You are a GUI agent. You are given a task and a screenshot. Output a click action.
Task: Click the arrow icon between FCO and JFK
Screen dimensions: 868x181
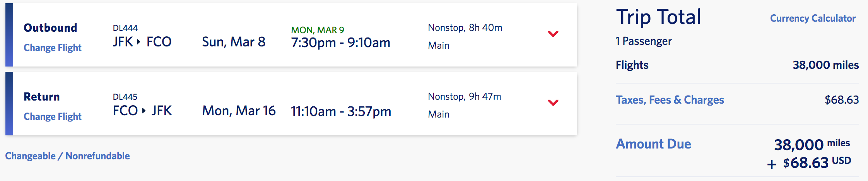coord(144,111)
